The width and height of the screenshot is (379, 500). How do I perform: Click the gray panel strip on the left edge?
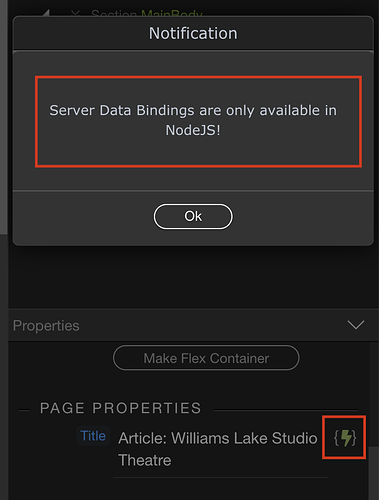click(x=4, y=117)
